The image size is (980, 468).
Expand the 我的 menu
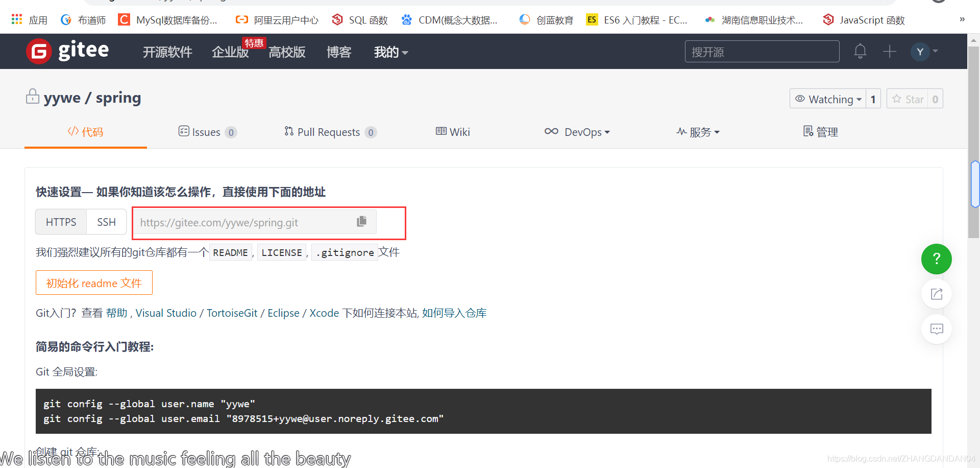point(391,52)
